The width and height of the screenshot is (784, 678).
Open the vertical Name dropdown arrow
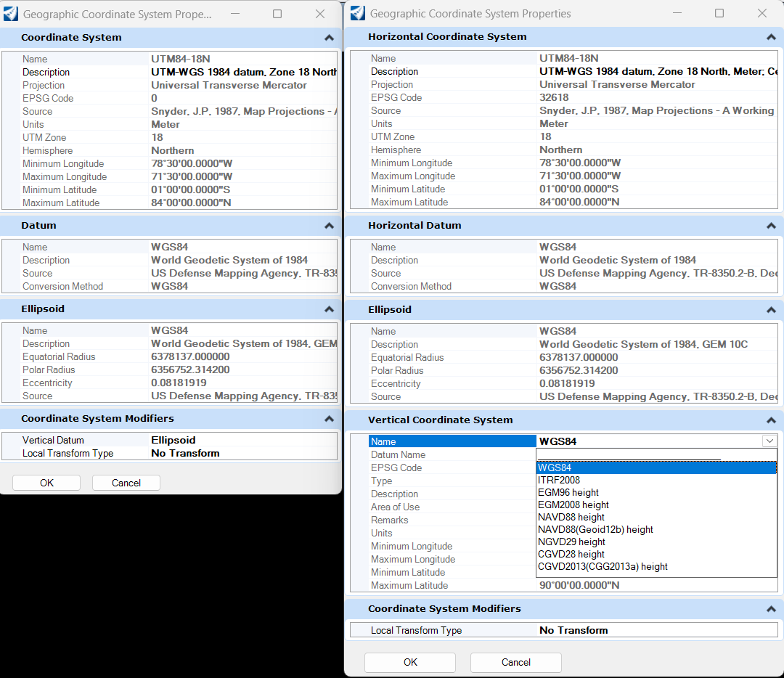(769, 441)
